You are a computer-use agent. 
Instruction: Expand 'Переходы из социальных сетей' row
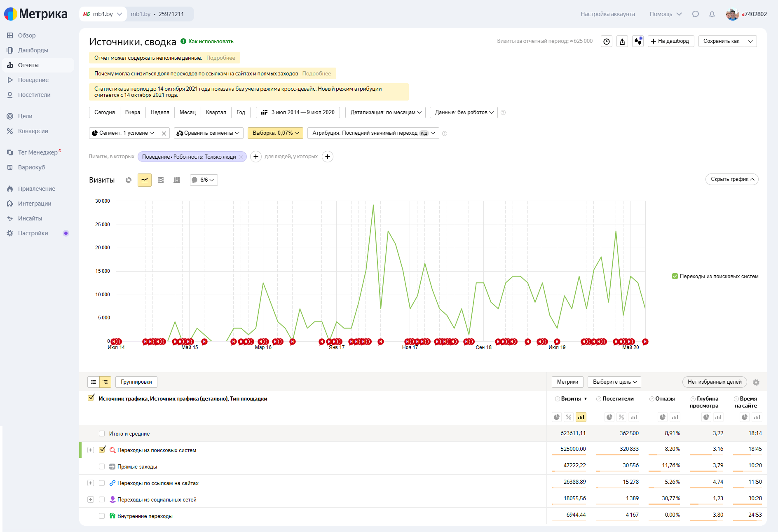91,499
